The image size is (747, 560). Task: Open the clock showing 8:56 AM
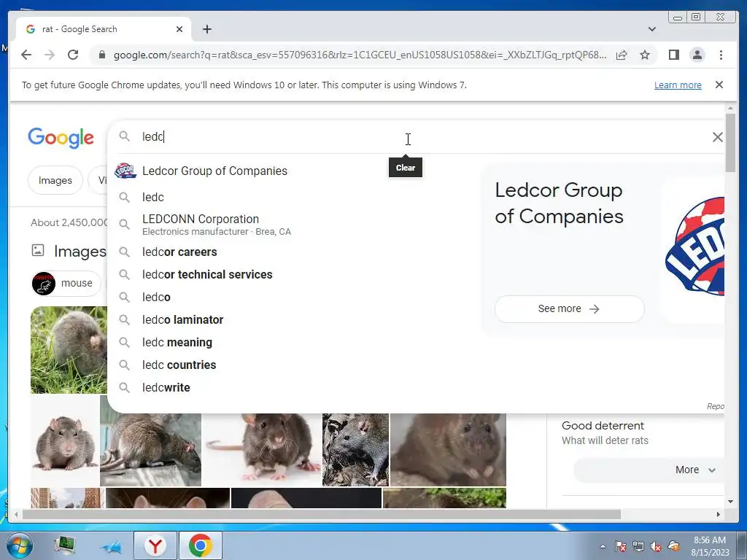709,546
